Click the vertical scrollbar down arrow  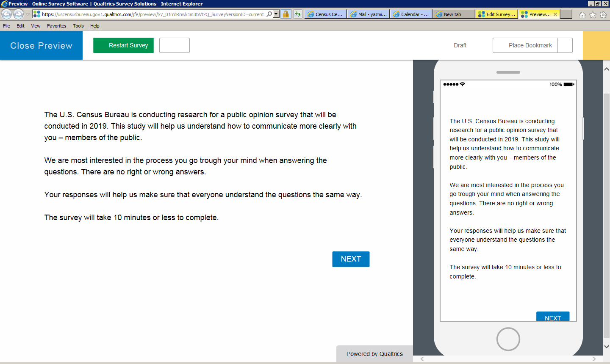[x=606, y=346]
